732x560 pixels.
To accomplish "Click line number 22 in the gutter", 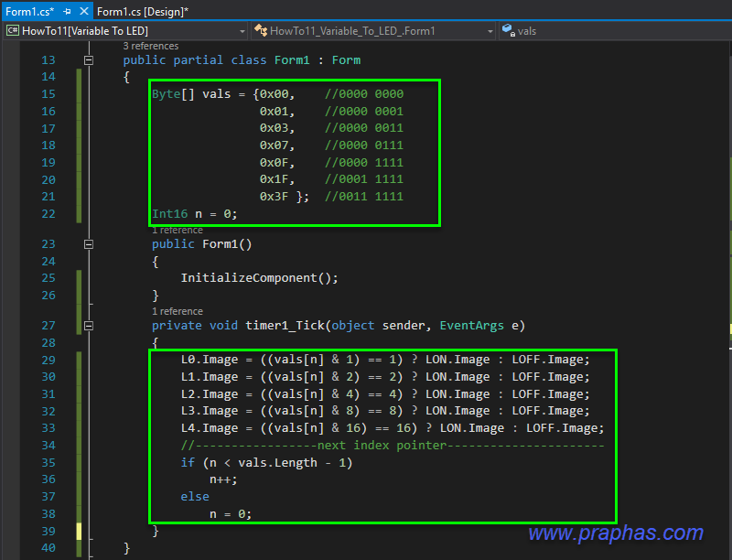I will click(x=48, y=214).
